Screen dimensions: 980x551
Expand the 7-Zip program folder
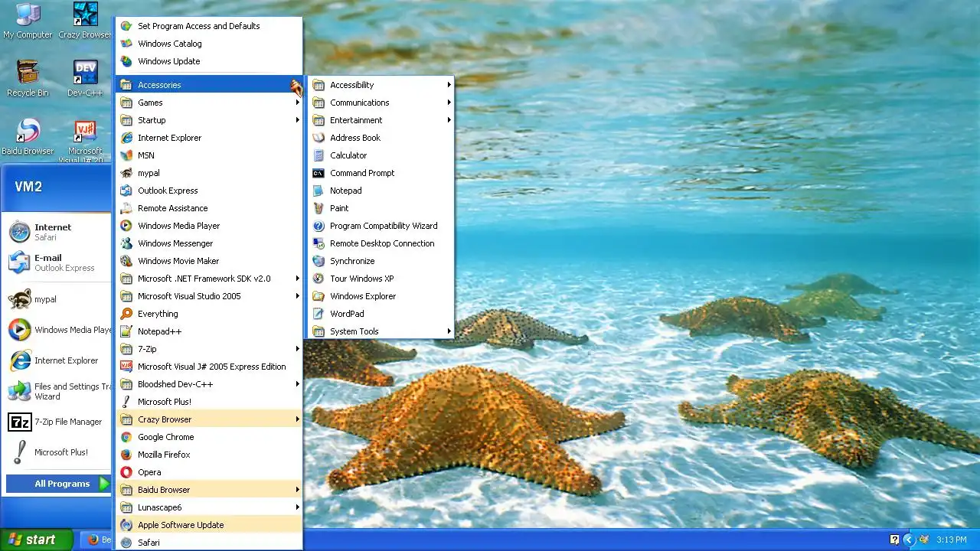coord(209,349)
